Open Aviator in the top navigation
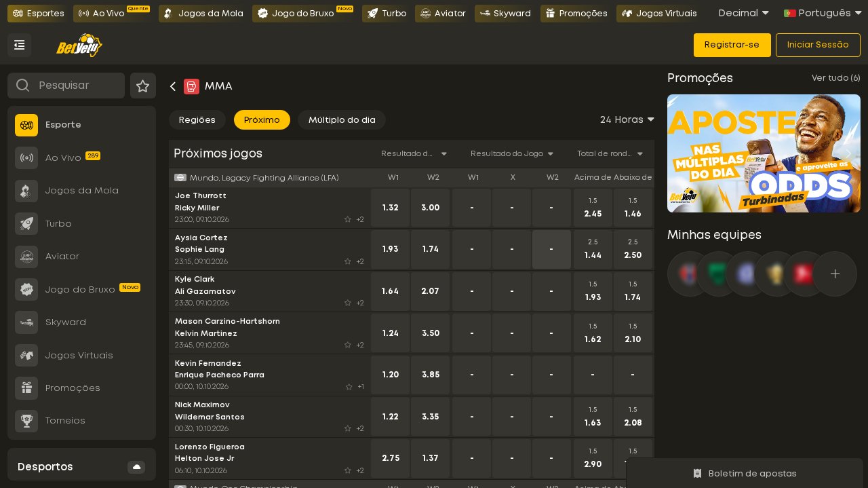 point(443,14)
